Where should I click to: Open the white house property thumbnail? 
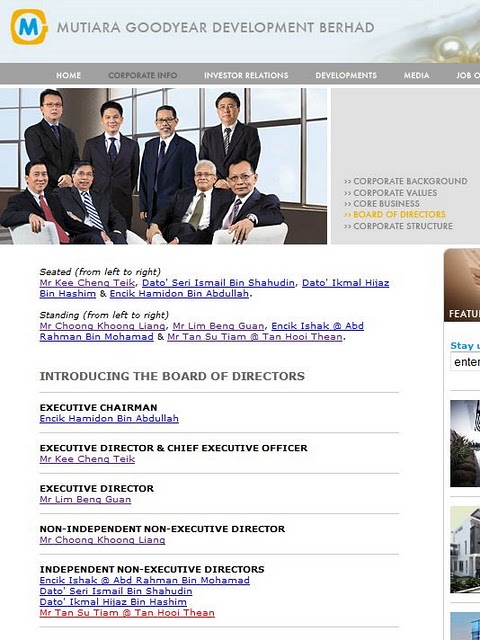(465, 549)
